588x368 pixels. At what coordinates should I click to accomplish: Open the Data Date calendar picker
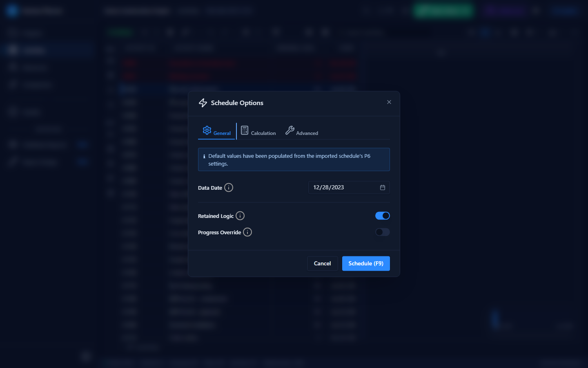coord(383,188)
